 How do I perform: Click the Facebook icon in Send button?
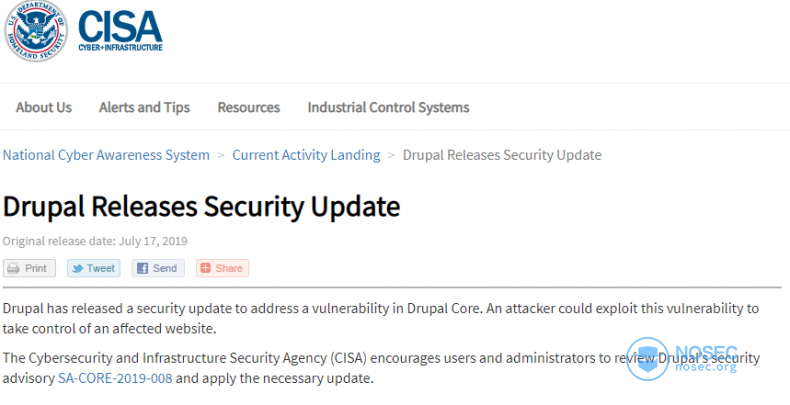tap(143, 268)
